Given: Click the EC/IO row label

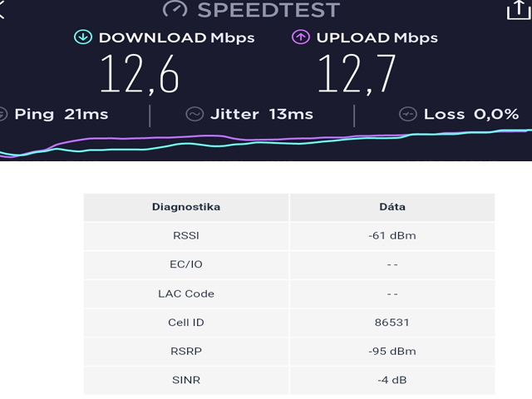Looking at the screenshot, I should coord(186,264).
